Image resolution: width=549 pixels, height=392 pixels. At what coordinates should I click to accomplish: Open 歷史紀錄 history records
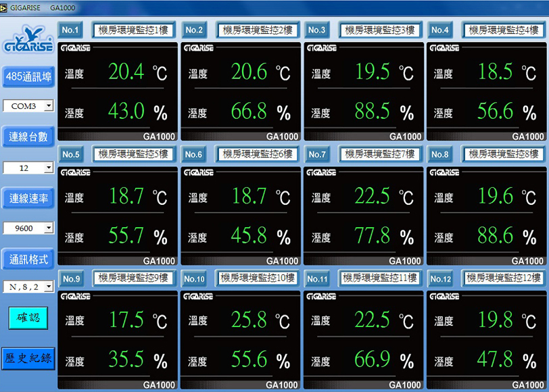point(28,358)
